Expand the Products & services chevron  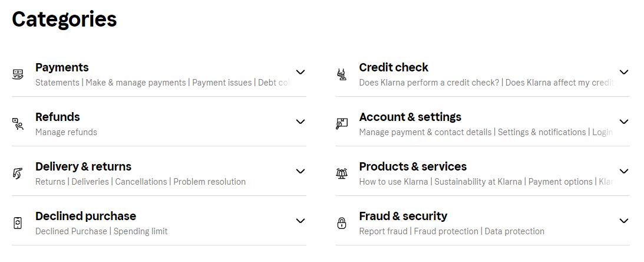click(624, 171)
